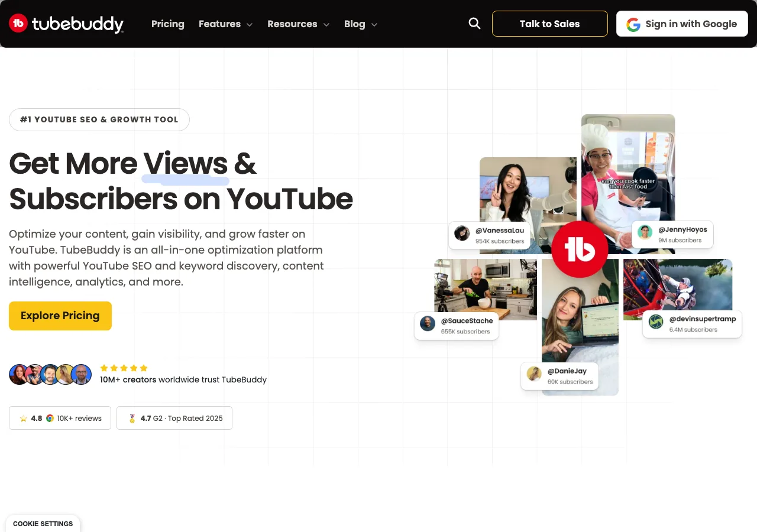Click the Talk to Sales button
The height and width of the screenshot is (532, 757).
click(550, 24)
